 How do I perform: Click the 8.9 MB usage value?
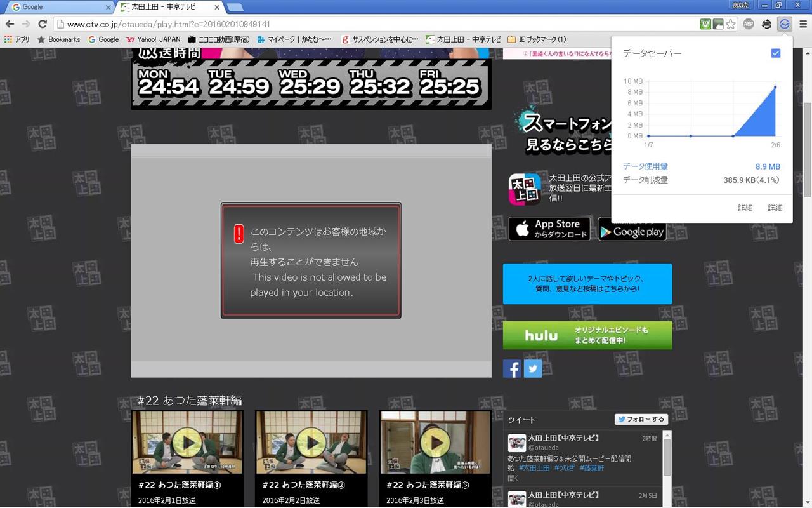768,166
